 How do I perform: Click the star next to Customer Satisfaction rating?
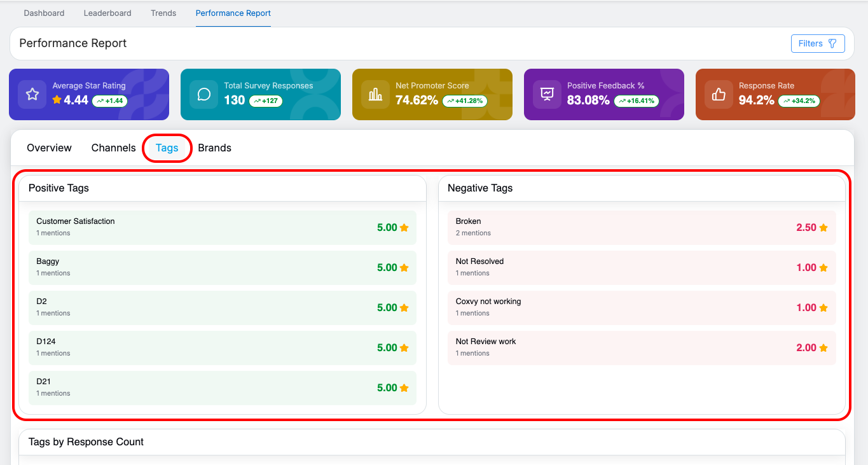coord(404,228)
